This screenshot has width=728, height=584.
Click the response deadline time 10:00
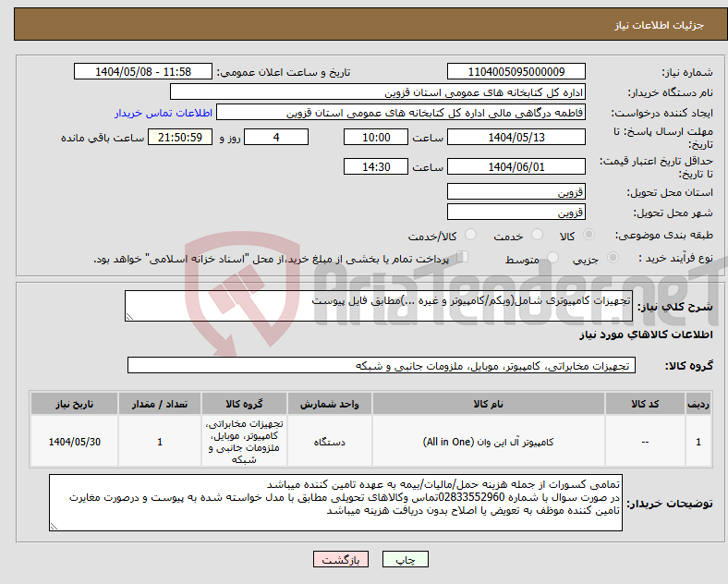[x=376, y=138]
